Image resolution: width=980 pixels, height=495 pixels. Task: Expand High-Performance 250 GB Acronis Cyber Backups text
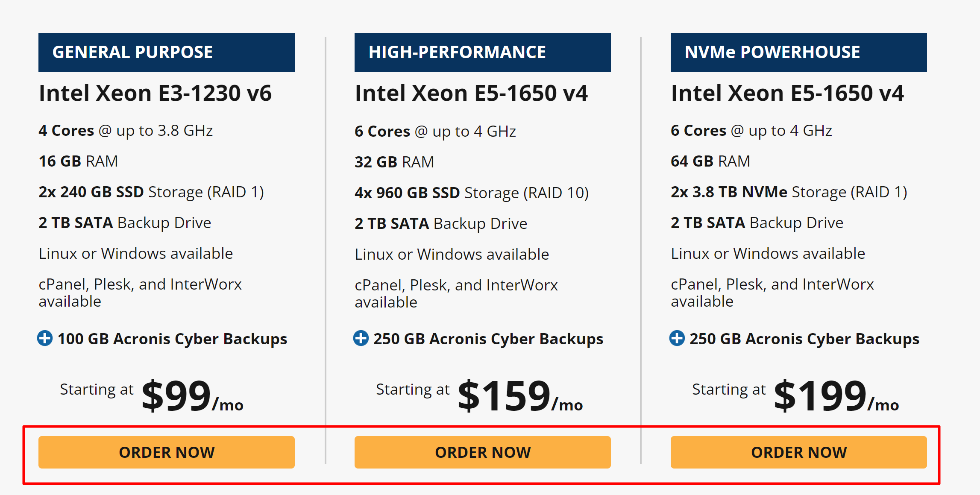[x=488, y=339]
